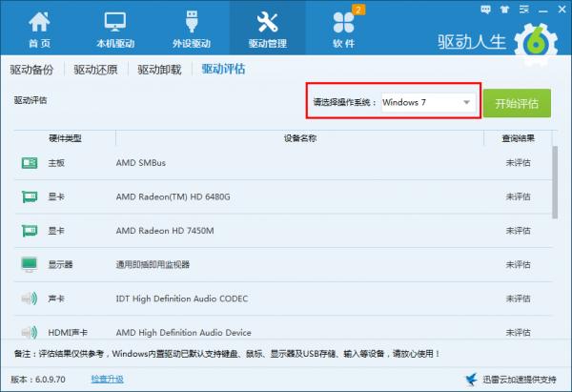Expand the dropdown arrow beside Windows 7

pyautogui.click(x=466, y=103)
